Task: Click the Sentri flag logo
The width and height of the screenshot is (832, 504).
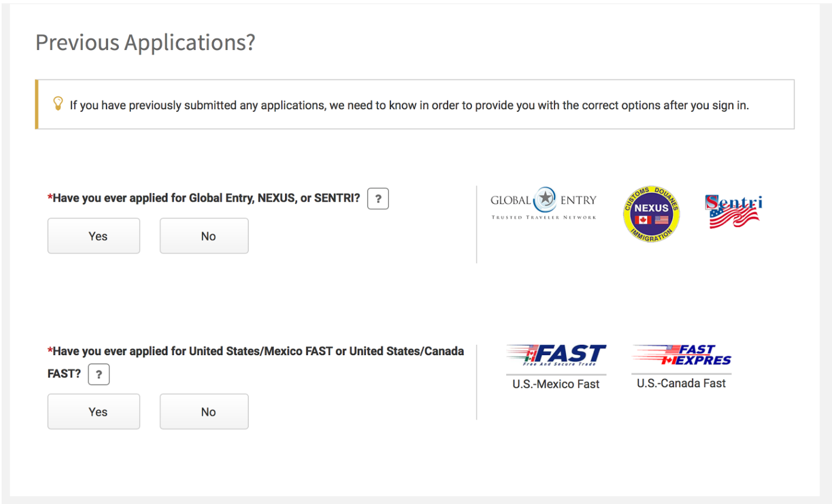Action: (733, 211)
